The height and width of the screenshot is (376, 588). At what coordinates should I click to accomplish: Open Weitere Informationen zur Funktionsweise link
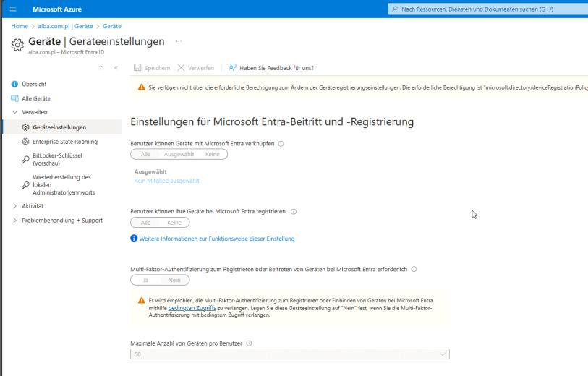tap(217, 239)
